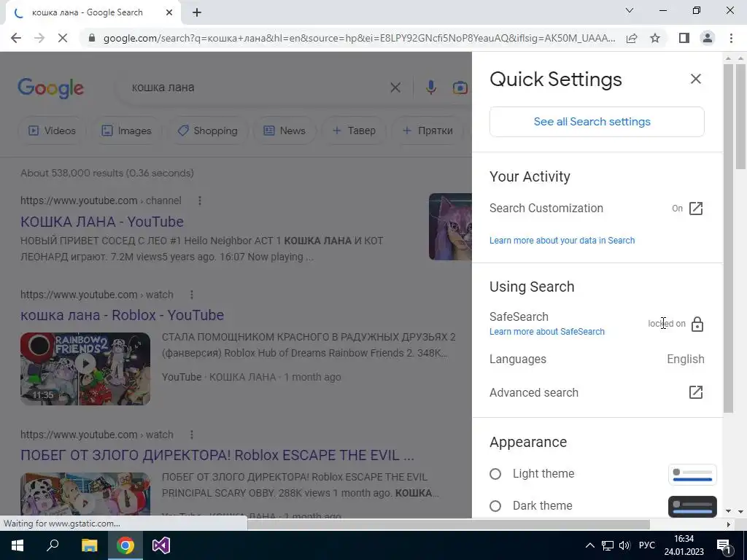This screenshot has height=560, width=747.
Task: Open more options for Roblox watch result
Action: [192, 295]
